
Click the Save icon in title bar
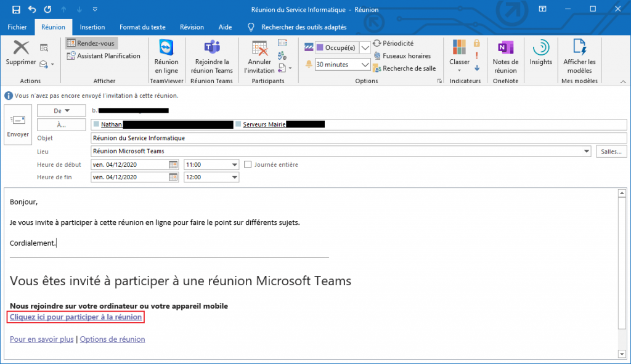coord(16,9)
